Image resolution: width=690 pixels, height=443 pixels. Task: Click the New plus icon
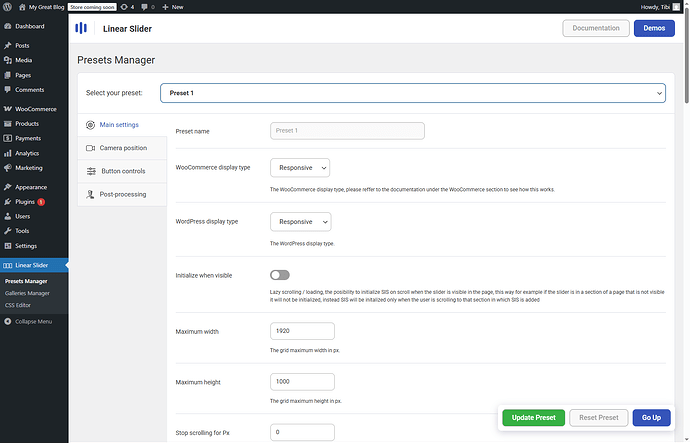click(165, 7)
